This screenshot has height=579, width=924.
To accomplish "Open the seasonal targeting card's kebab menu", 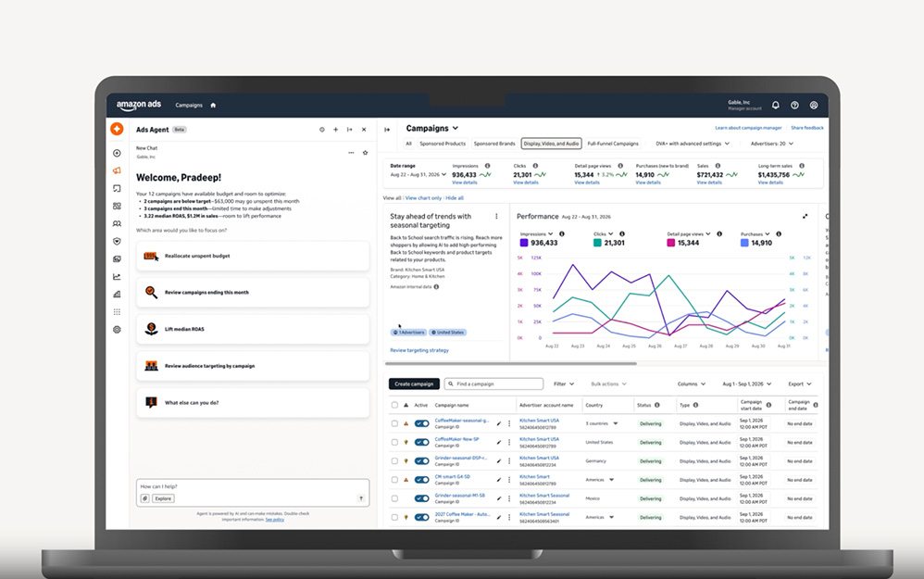I will tap(496, 217).
